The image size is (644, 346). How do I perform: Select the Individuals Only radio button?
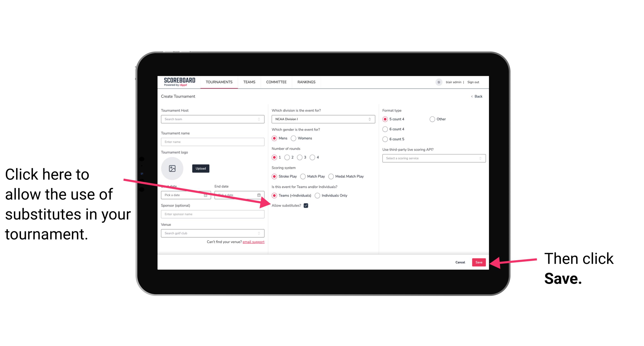[x=318, y=196]
